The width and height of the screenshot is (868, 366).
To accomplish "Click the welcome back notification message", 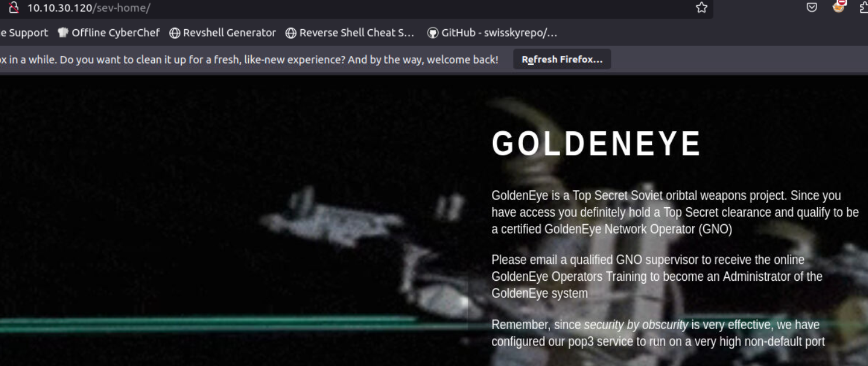I will coord(249,60).
